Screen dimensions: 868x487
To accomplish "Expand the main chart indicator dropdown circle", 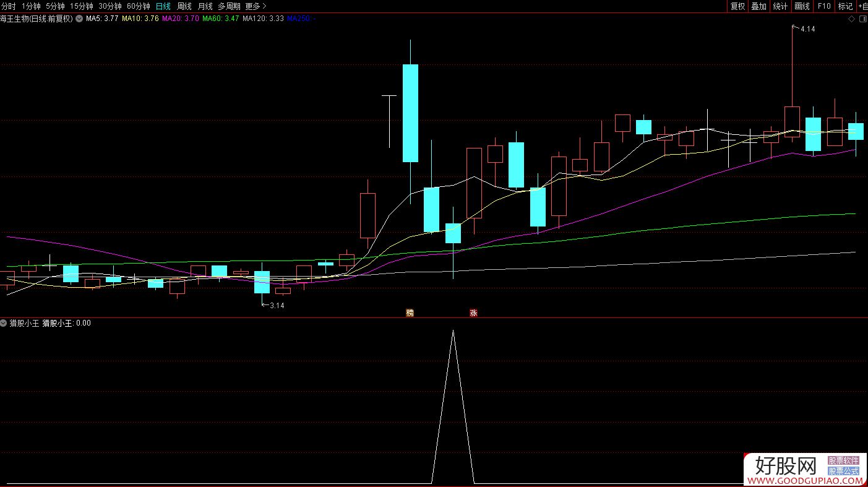I will pyautogui.click(x=79, y=19).
